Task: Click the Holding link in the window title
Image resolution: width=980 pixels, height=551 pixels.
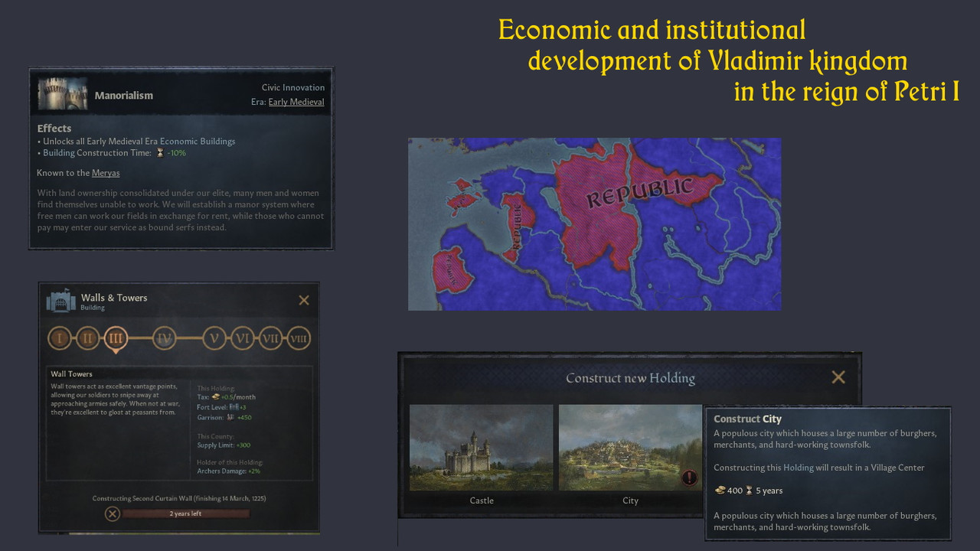Action: tap(672, 378)
